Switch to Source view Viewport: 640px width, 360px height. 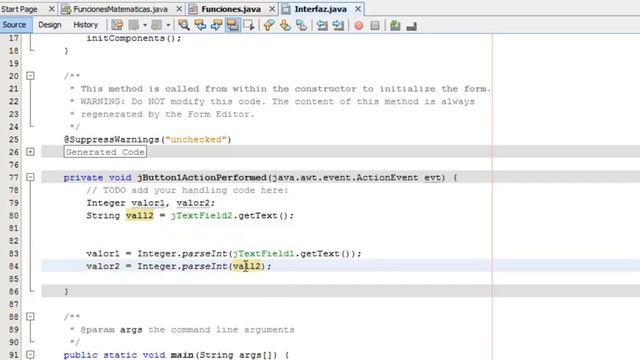(14, 25)
